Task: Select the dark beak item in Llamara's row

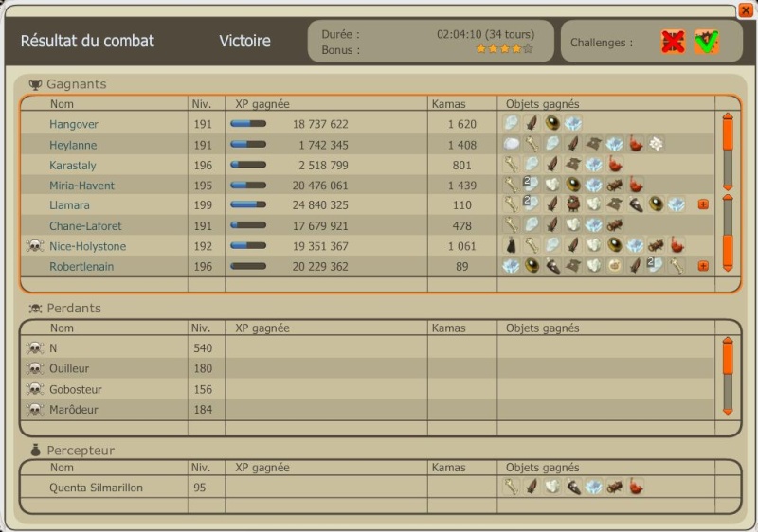Action: coord(635,204)
